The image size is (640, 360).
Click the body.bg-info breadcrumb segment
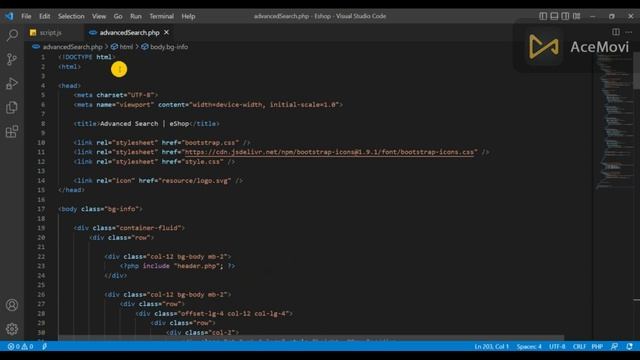(x=169, y=47)
